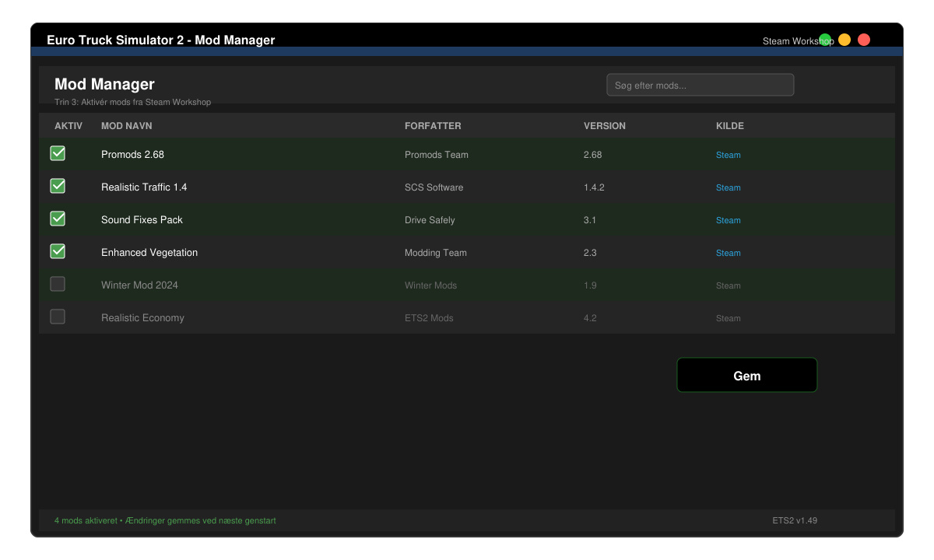Click the 4 mods aktiveret status message

point(165,520)
